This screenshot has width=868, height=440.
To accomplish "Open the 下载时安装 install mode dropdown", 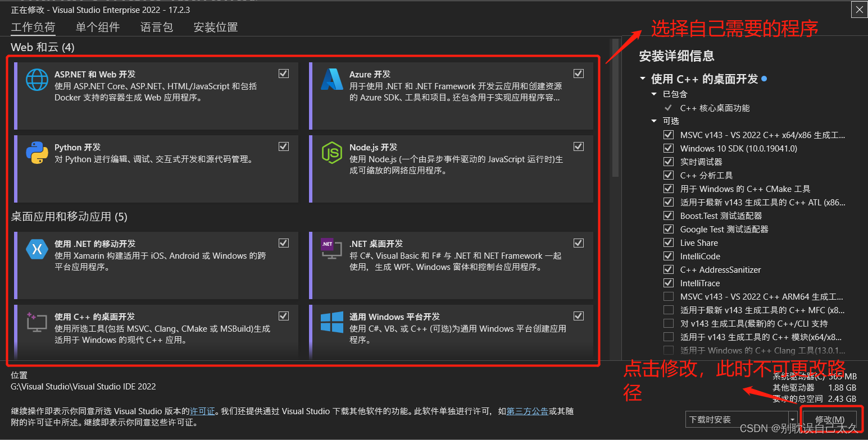I will (742, 419).
